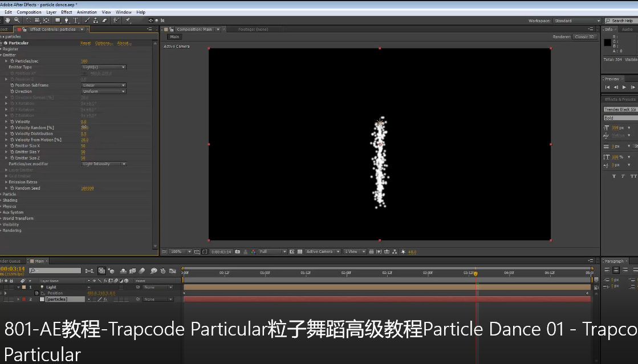Select the Pen tool
The width and height of the screenshot is (638, 364).
67,21
